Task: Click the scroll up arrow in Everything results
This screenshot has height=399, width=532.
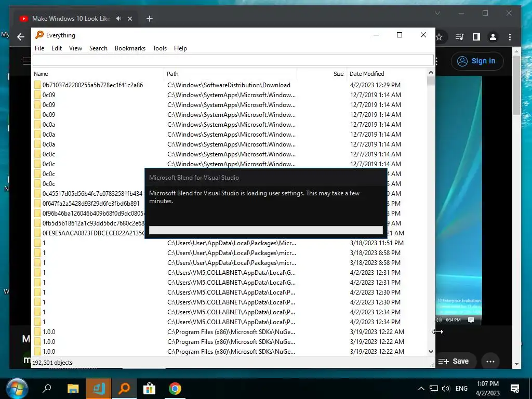Action: [431, 72]
